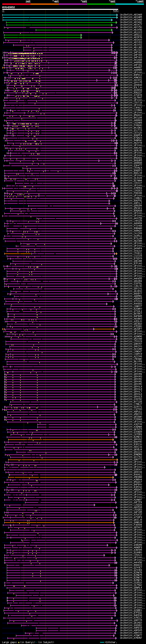Select the UniRef100_Q69L88 label
The width and height of the screenshot is (146, 644).
click(x=131, y=151)
